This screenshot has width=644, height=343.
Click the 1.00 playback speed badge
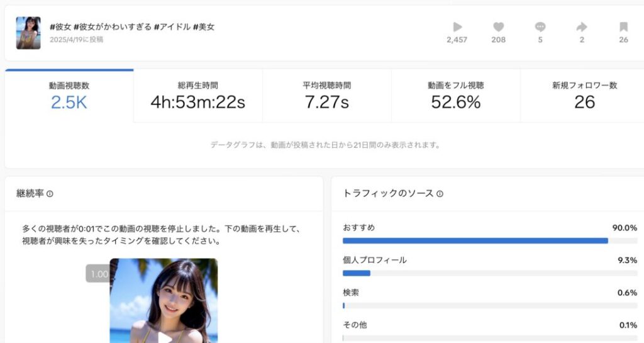(99, 274)
